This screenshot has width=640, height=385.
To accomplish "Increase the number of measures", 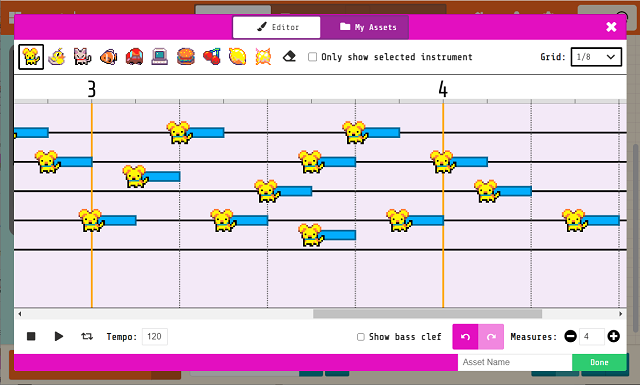I will tap(613, 336).
